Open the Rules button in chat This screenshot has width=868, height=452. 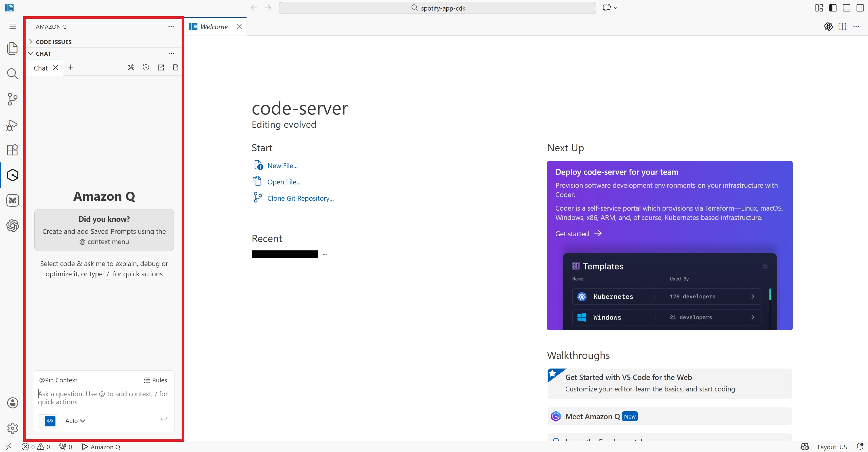pyautogui.click(x=155, y=380)
